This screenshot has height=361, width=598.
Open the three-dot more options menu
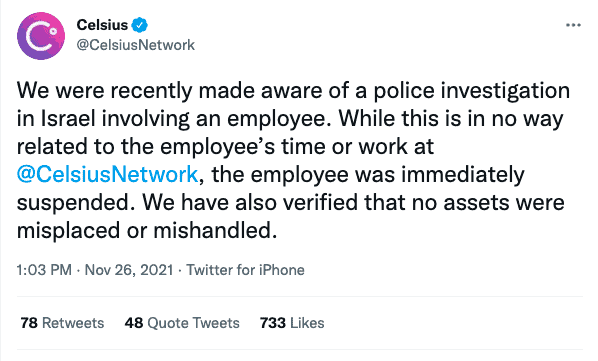point(573,25)
